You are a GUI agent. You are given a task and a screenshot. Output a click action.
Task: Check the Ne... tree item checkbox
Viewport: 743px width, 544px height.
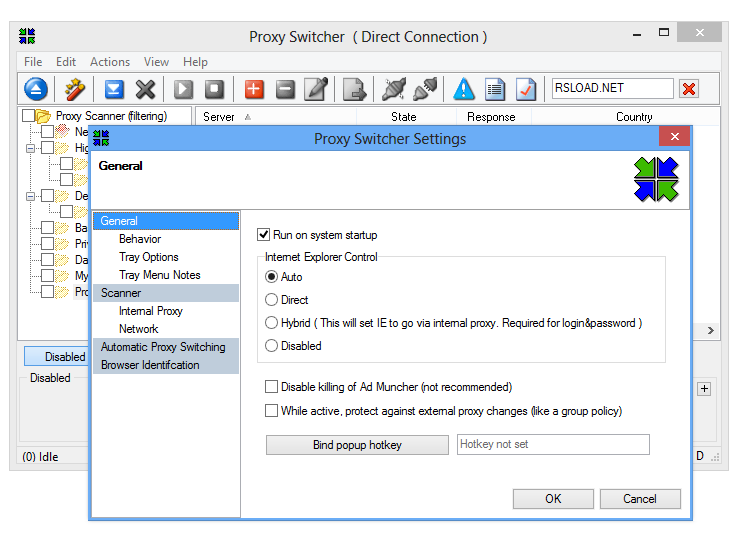pyautogui.click(x=47, y=132)
